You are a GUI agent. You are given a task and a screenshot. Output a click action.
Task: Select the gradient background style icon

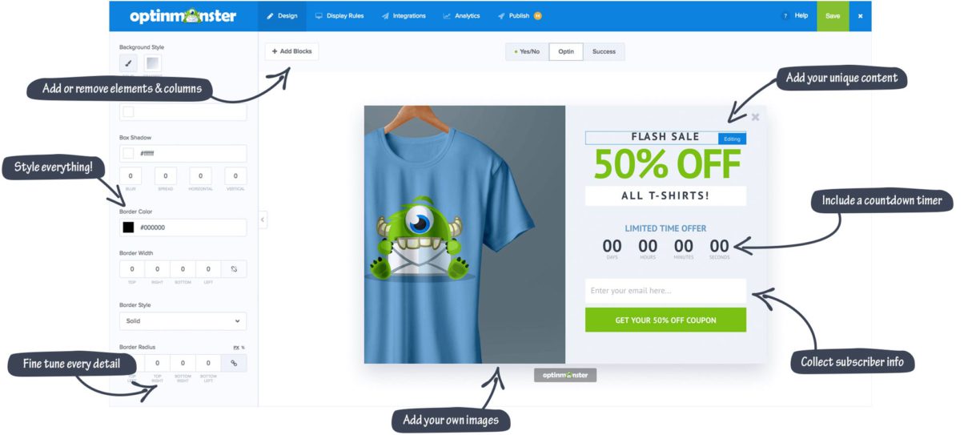tap(152, 63)
